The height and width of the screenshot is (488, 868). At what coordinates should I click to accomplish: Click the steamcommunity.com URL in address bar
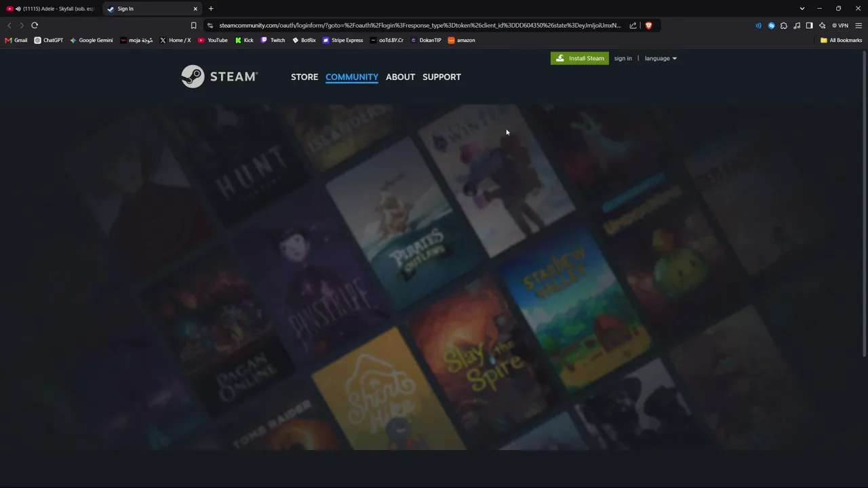[x=420, y=26]
